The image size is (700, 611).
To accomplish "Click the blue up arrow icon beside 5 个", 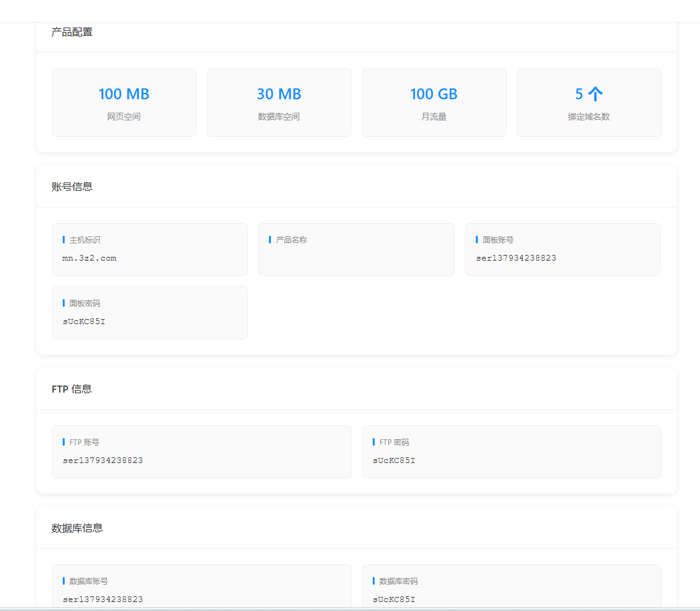I will [x=596, y=94].
